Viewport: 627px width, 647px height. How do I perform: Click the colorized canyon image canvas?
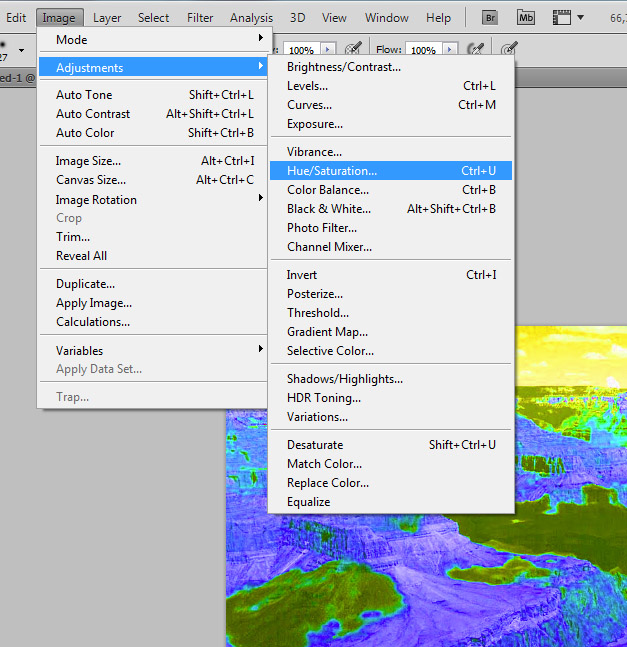click(x=571, y=578)
